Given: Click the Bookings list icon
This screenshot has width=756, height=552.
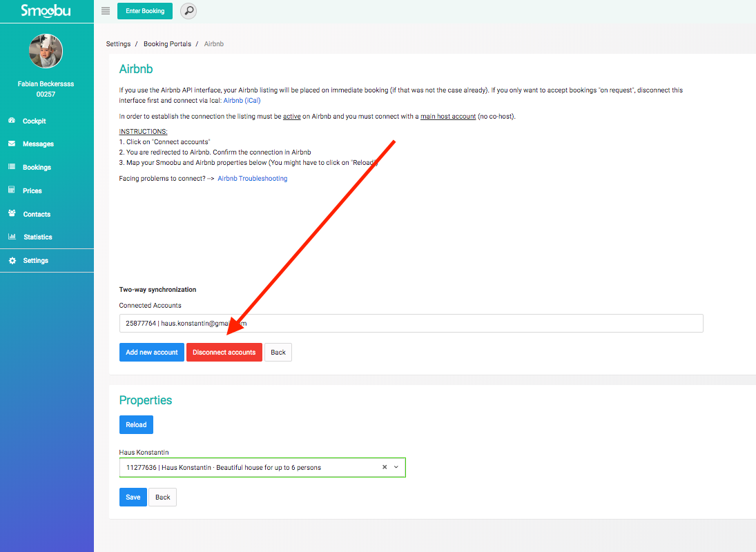Looking at the screenshot, I should click(12, 167).
